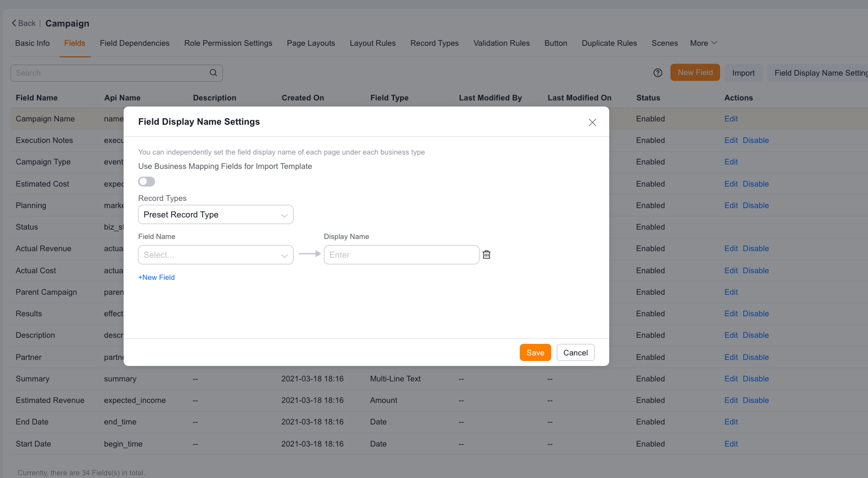Focus the Search fields input box

(x=116, y=73)
